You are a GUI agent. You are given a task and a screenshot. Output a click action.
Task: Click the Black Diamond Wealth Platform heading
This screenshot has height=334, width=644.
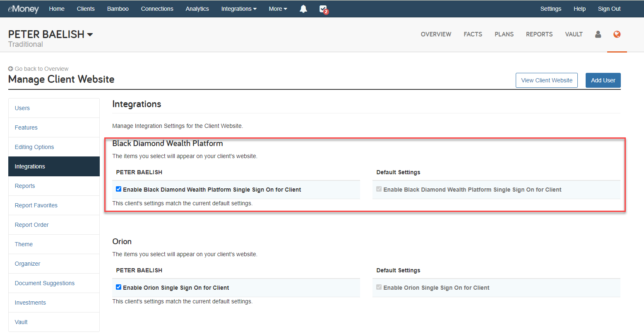coord(168,144)
